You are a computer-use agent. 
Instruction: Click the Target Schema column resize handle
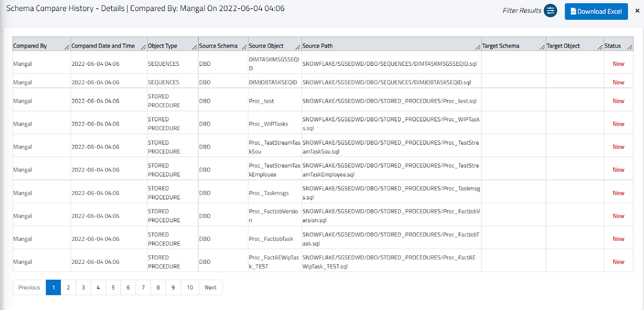pos(542,47)
